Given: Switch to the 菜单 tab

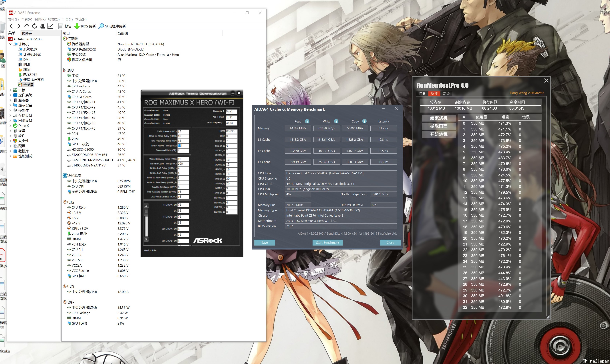Looking at the screenshot, I should pyautogui.click(x=12, y=33).
